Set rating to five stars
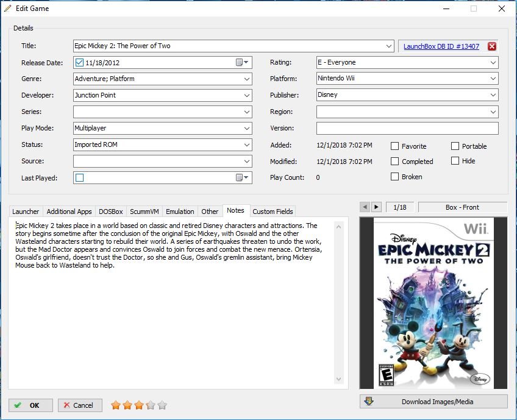 (x=162, y=405)
